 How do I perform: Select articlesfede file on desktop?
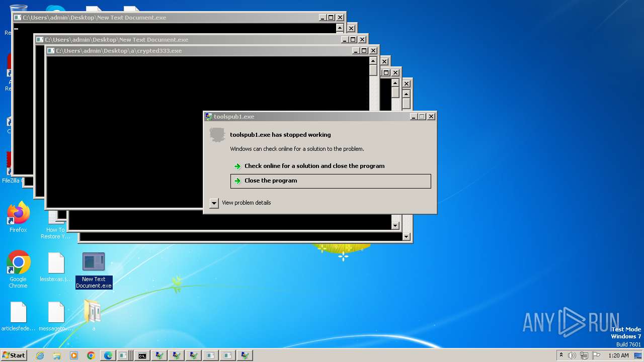[x=18, y=316]
